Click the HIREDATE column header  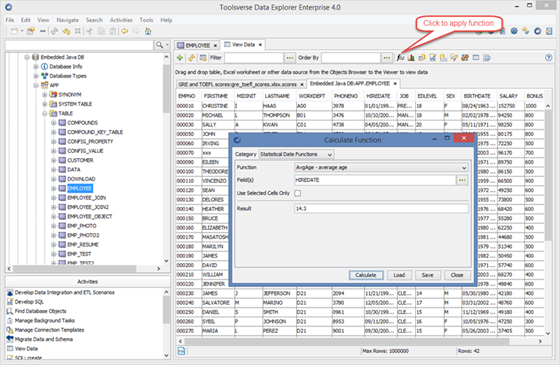378,96
